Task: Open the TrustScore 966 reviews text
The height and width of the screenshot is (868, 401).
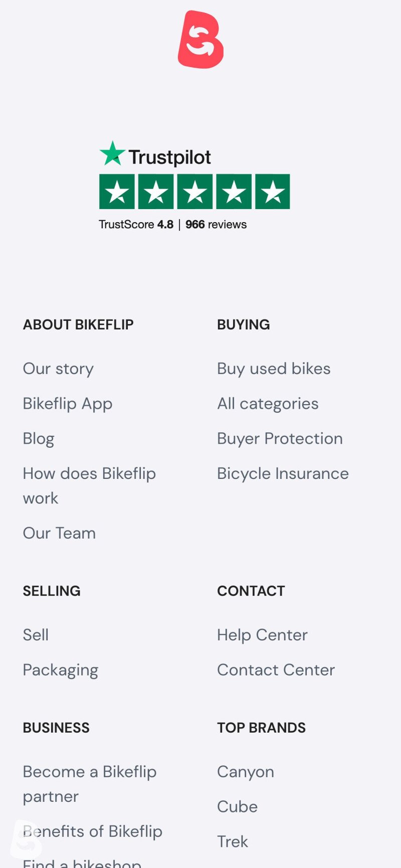Action: (172, 224)
